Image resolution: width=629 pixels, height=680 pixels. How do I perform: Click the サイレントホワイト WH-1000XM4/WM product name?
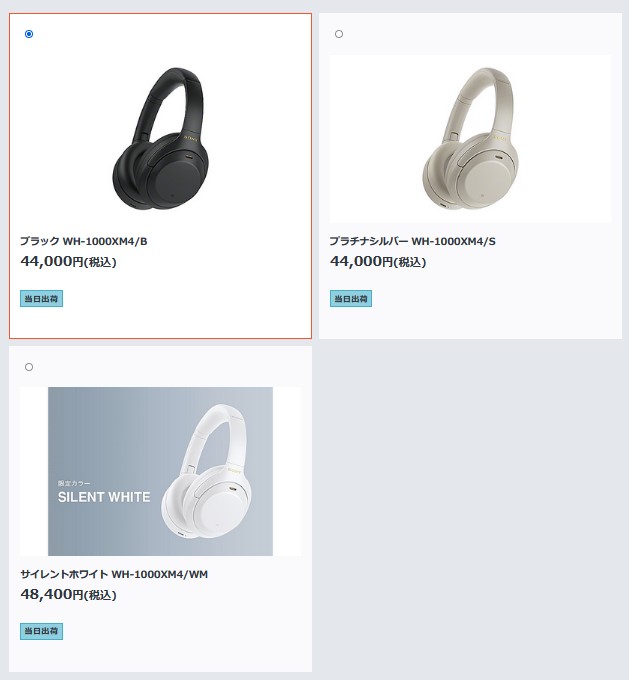114,574
